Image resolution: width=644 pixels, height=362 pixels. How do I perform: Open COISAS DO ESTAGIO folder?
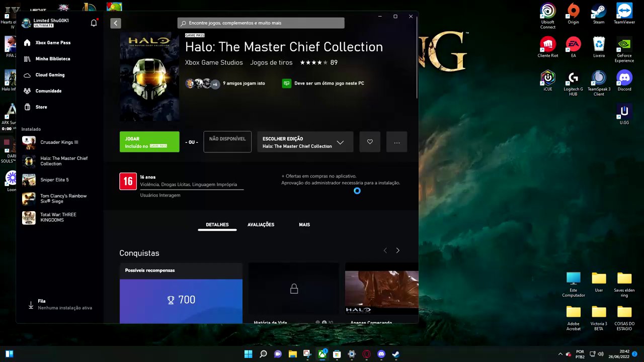[624, 318]
